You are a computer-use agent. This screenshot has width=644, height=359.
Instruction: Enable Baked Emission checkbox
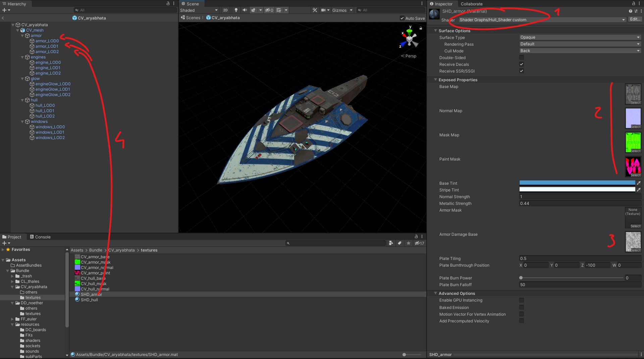coord(522,307)
